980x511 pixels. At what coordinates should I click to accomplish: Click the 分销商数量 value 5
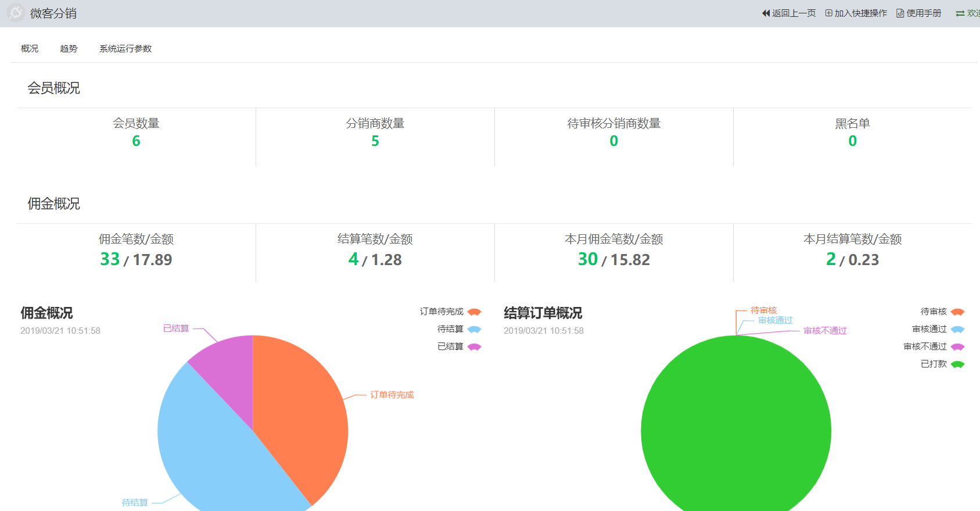pyautogui.click(x=375, y=141)
